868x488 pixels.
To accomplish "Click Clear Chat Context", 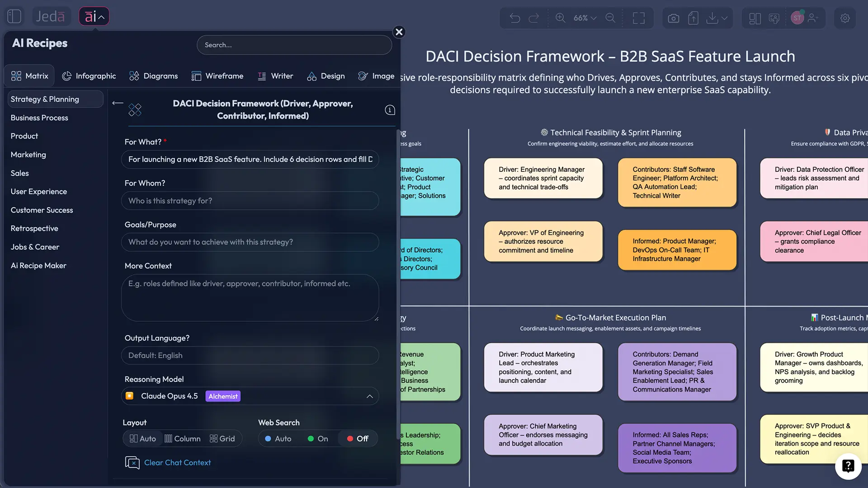I will click(177, 462).
